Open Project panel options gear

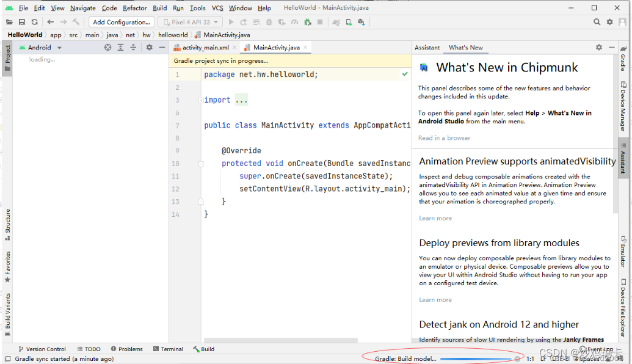(149, 48)
